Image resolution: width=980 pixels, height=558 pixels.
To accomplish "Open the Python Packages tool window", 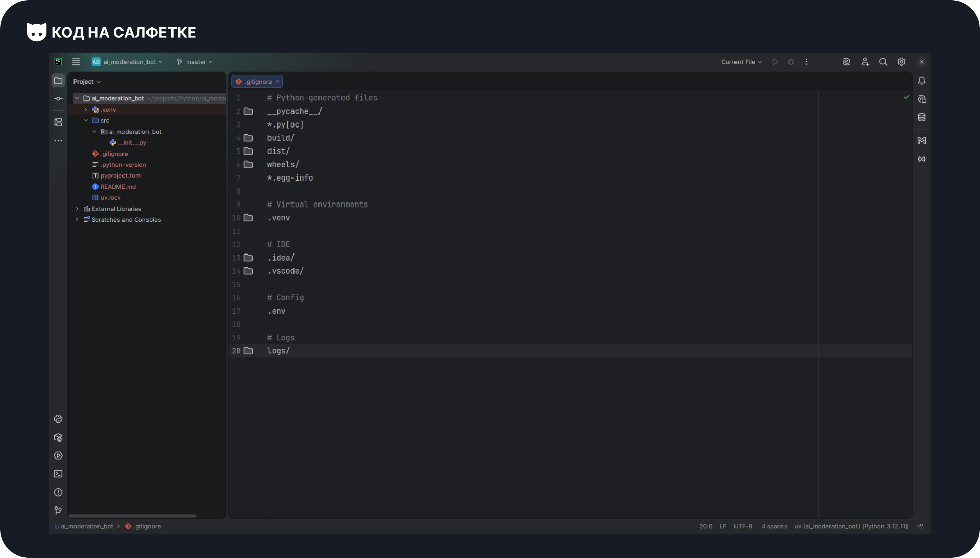I will 58,438.
